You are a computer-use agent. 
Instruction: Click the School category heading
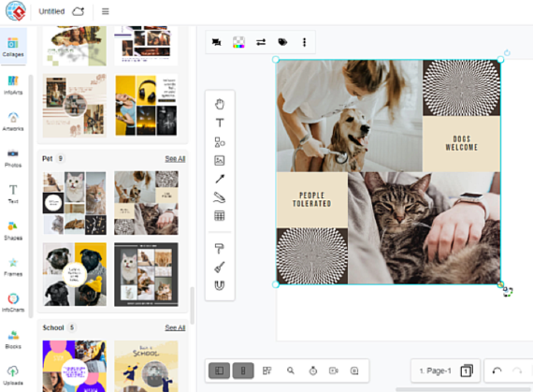click(53, 327)
